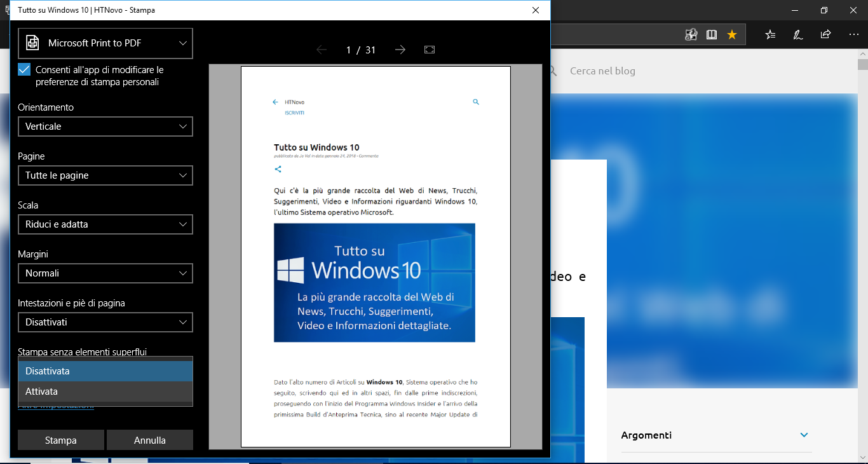The width and height of the screenshot is (868, 464).
Task: Toggle the full-page preview fit icon
Action: coord(430,50)
